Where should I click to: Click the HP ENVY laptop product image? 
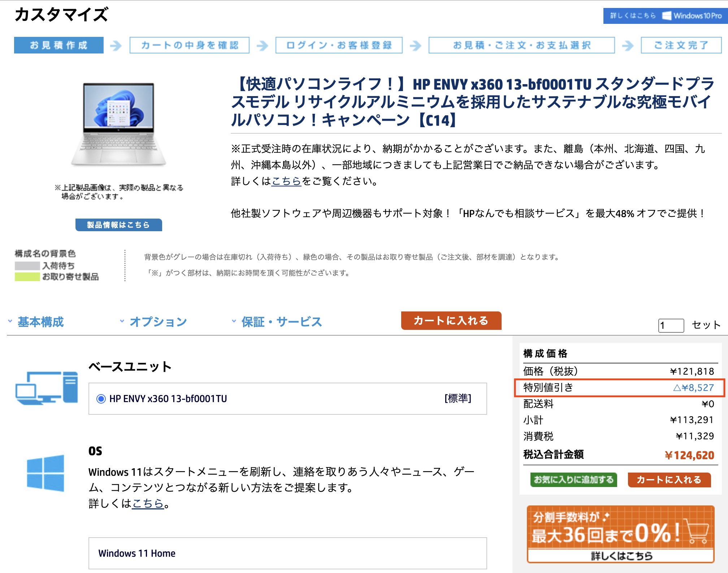pos(118,124)
